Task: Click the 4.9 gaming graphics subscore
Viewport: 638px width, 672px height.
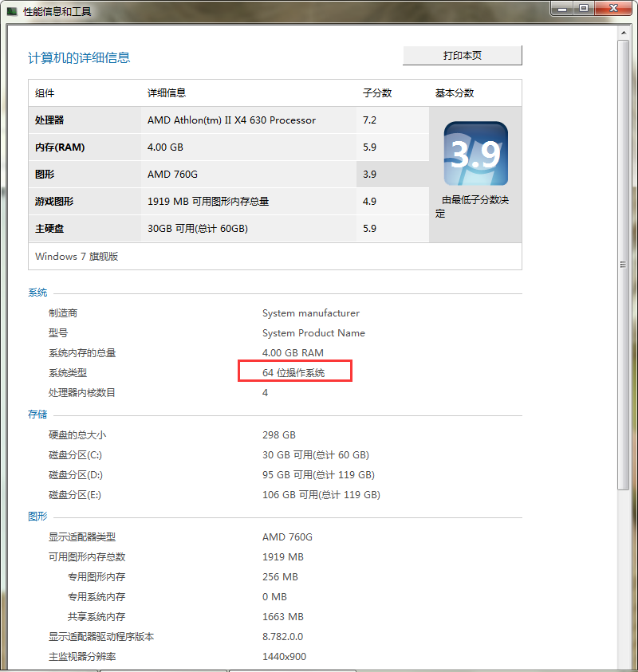Action: pos(369,201)
